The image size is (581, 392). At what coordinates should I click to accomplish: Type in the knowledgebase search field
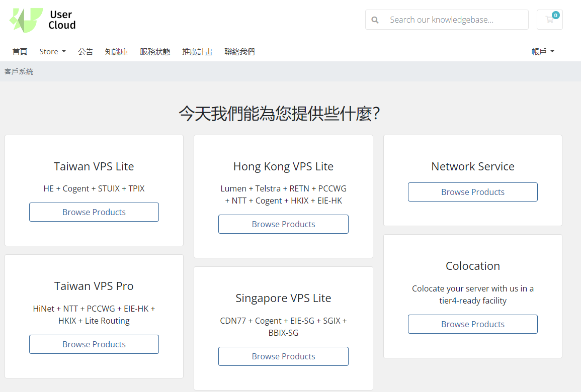[455, 20]
